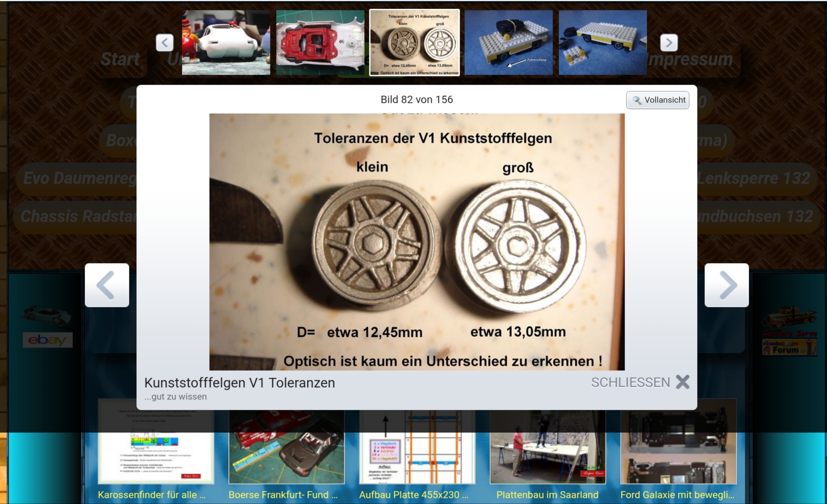Close the lightbox using the X icon
This screenshot has width=827, height=504.
[x=682, y=382]
